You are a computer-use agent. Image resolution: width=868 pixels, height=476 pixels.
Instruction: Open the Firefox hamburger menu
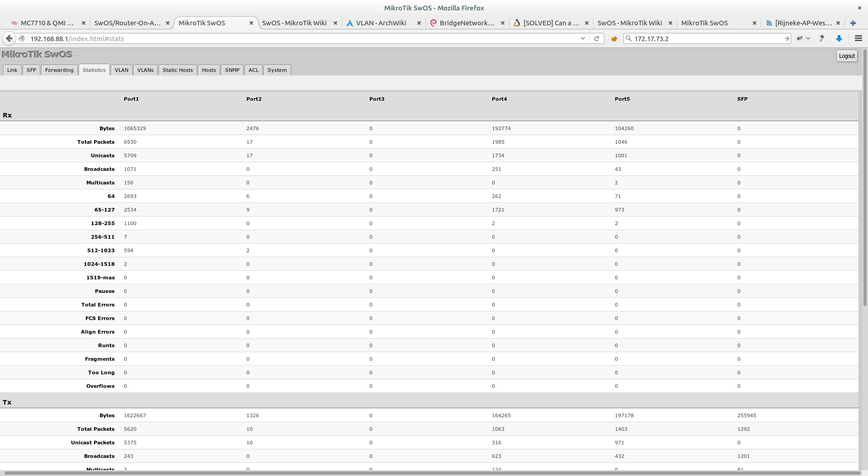(858, 38)
